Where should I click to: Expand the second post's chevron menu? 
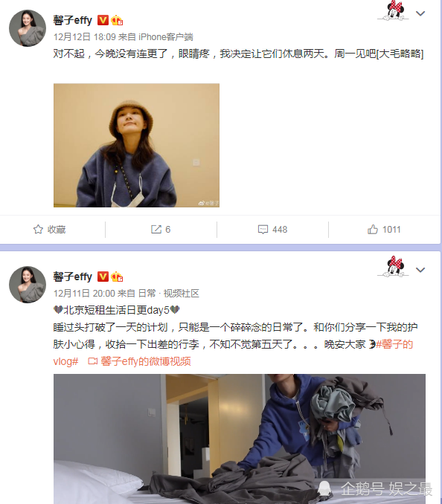[x=420, y=270]
